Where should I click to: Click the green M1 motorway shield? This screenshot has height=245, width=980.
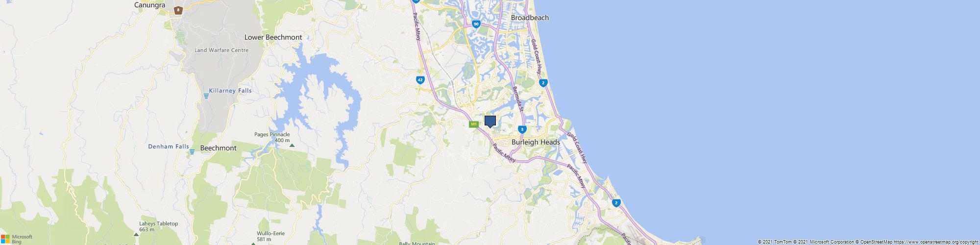[x=474, y=124]
